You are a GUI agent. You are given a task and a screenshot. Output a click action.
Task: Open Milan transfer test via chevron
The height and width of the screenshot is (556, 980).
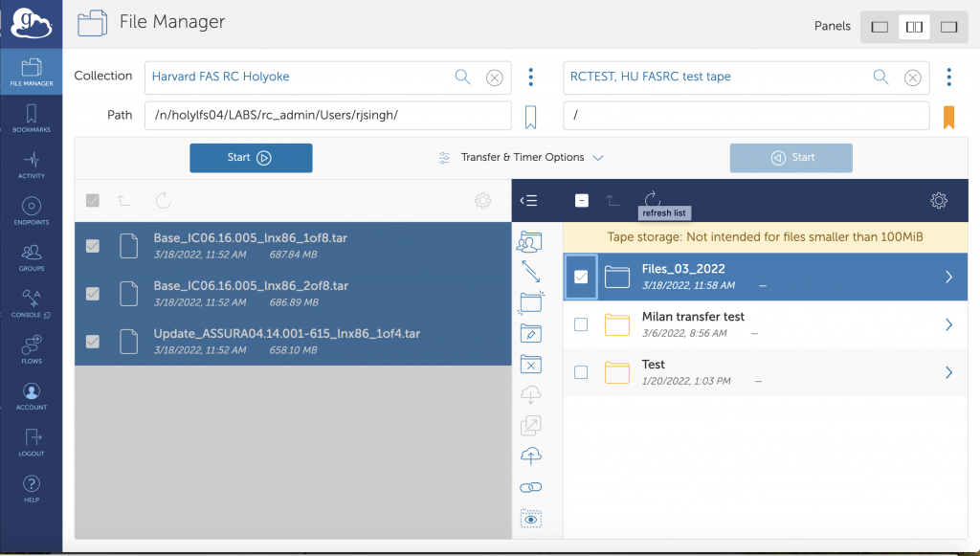(x=948, y=324)
